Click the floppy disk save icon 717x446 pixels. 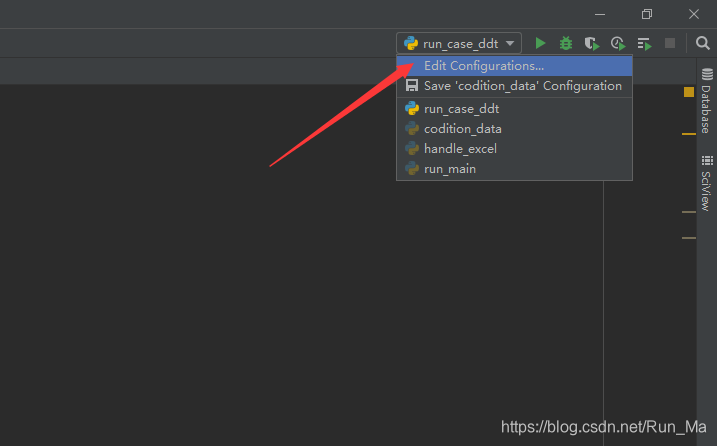(412, 86)
